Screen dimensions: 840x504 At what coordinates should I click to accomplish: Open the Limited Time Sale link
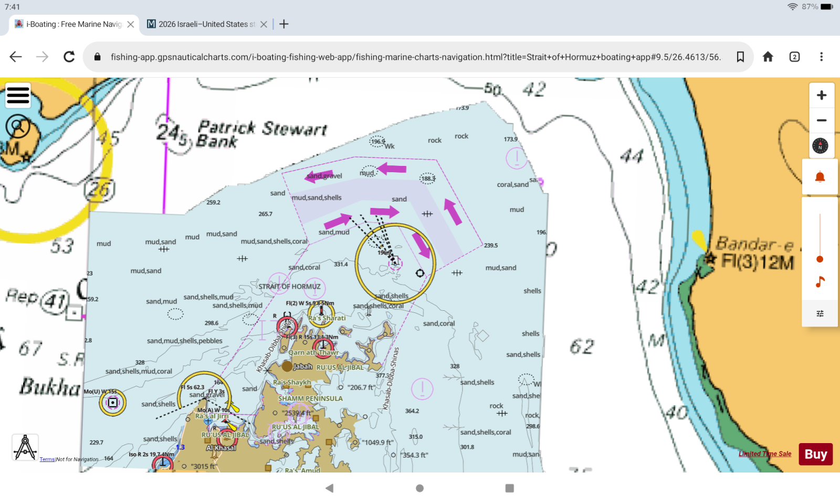pyautogui.click(x=765, y=454)
